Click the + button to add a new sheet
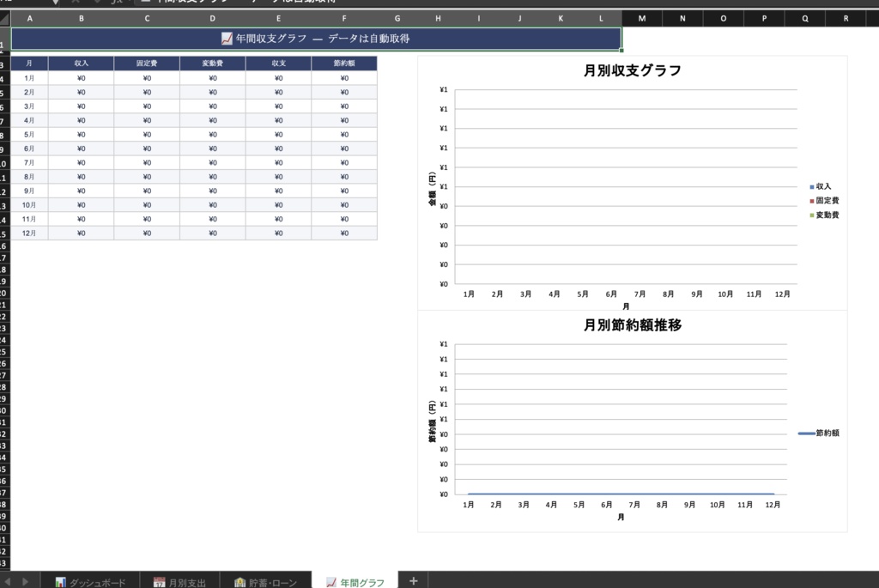879x588 pixels. click(x=413, y=581)
